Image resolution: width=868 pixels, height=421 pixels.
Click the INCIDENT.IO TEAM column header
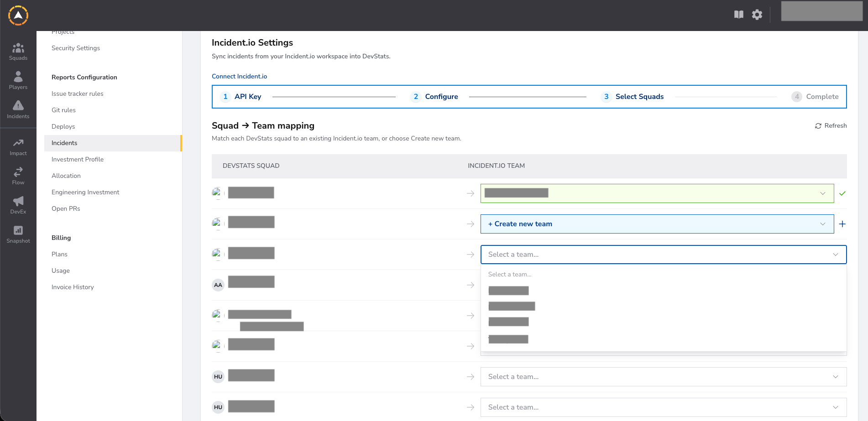click(497, 166)
